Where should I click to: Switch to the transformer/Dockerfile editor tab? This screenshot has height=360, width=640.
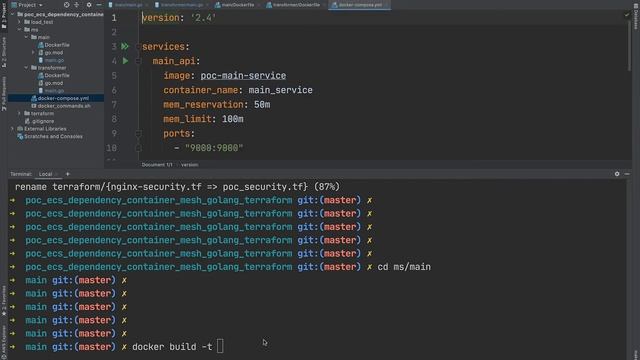(296, 5)
